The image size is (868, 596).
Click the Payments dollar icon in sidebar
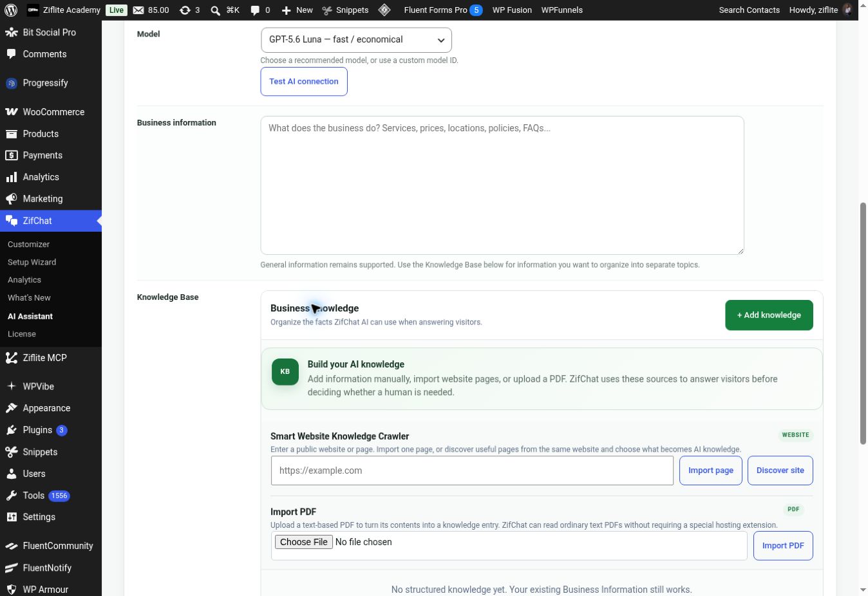12,155
